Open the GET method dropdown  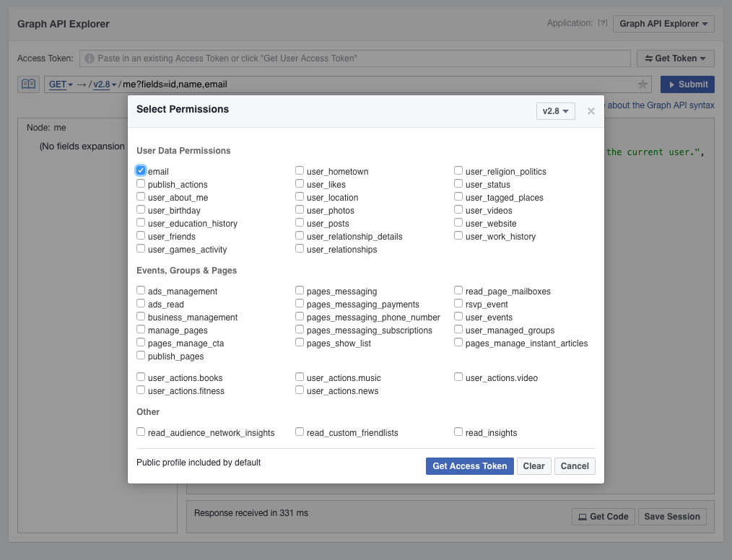[61, 84]
